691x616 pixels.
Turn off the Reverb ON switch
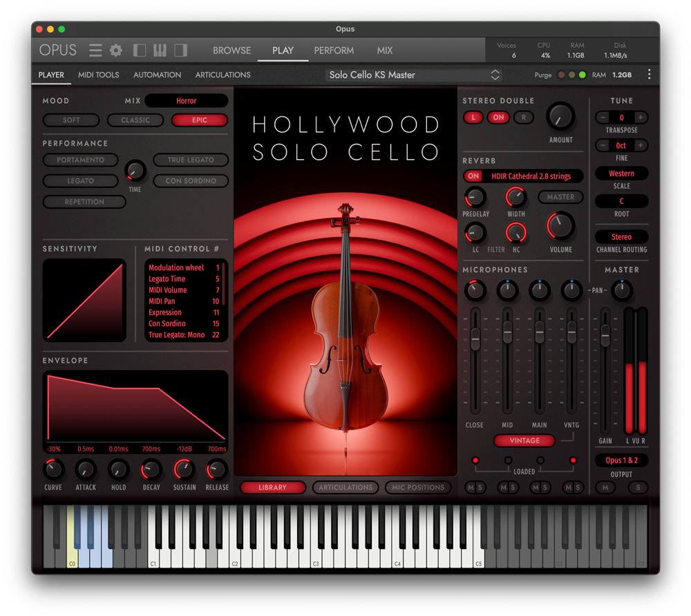click(473, 176)
